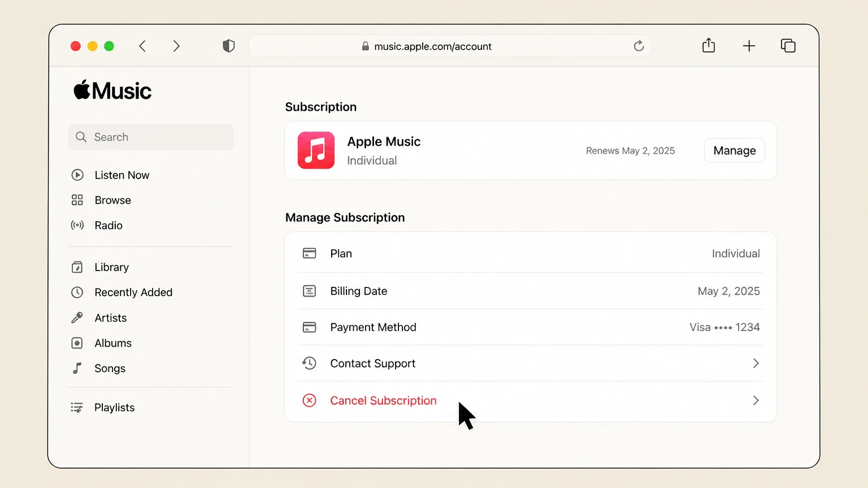Image resolution: width=868 pixels, height=488 pixels.
Task: Select Recently Added in the sidebar
Action: coord(133,293)
